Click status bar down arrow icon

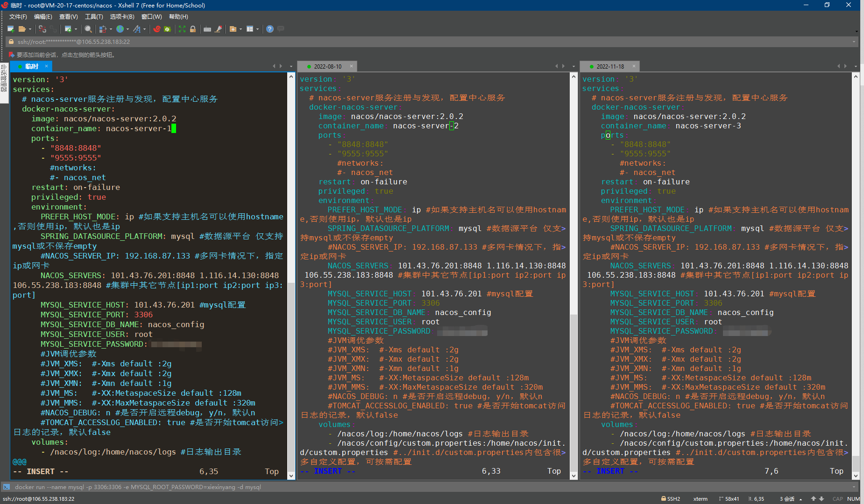point(822,499)
